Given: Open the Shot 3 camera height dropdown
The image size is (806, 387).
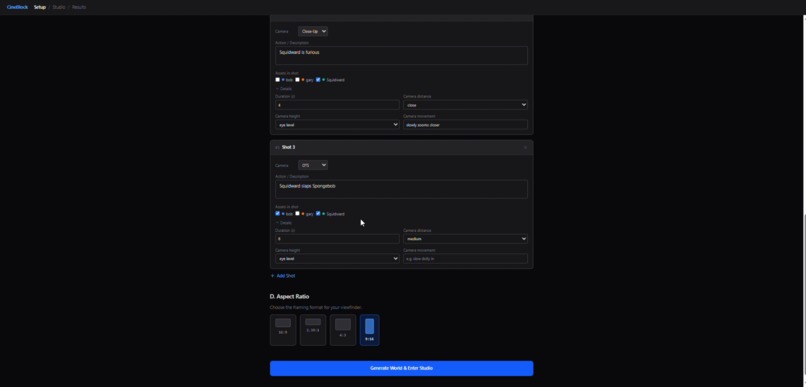Looking at the screenshot, I should click(x=337, y=259).
